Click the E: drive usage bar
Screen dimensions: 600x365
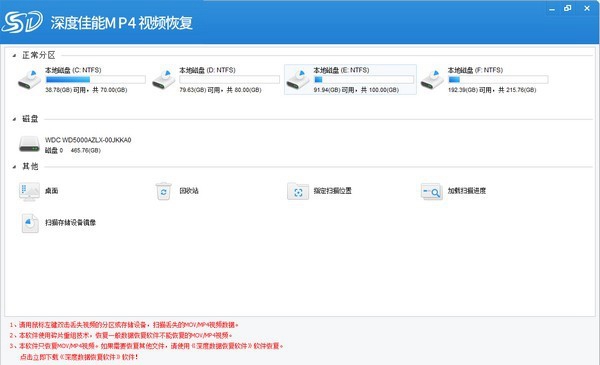[x=364, y=80]
